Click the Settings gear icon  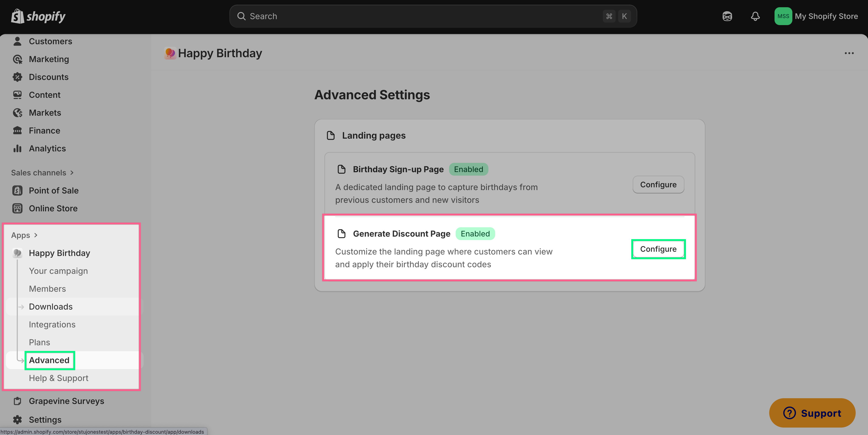coord(17,419)
